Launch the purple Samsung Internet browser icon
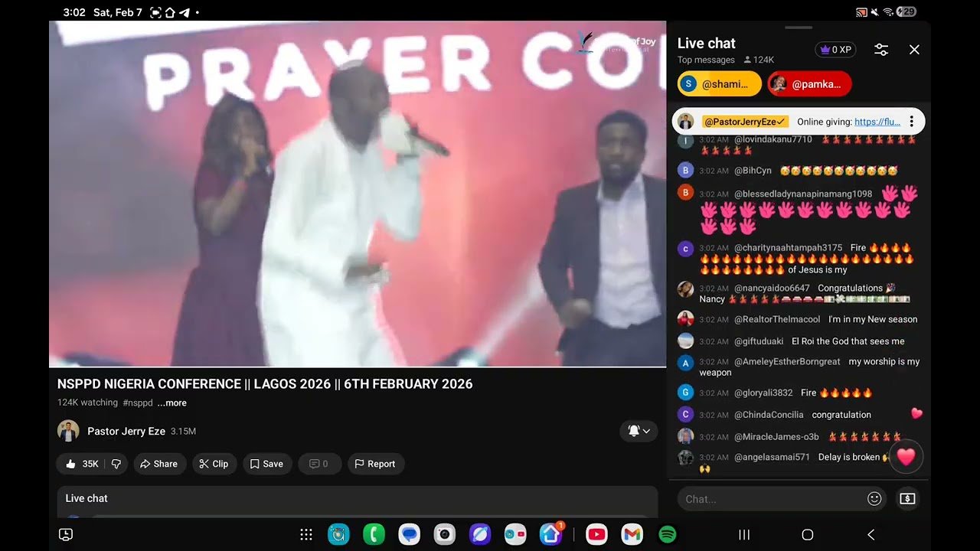This screenshot has width=980, height=551. (480, 534)
